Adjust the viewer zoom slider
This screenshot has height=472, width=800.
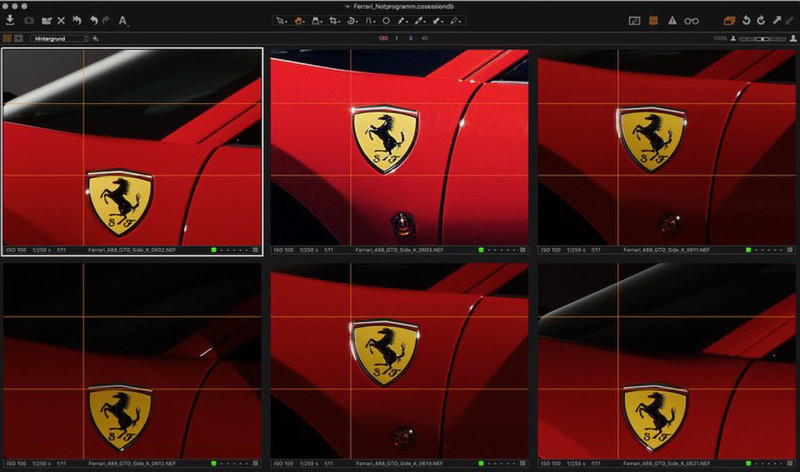pyautogui.click(x=762, y=39)
